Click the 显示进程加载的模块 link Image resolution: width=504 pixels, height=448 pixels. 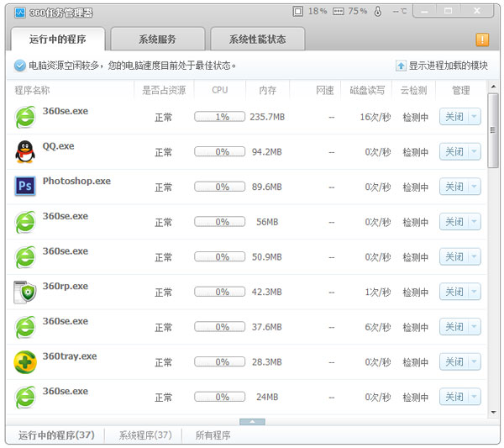coord(448,66)
